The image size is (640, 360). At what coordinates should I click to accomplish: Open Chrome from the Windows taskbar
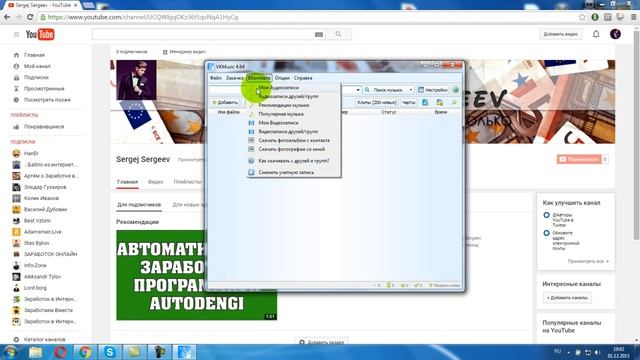tap(85, 352)
